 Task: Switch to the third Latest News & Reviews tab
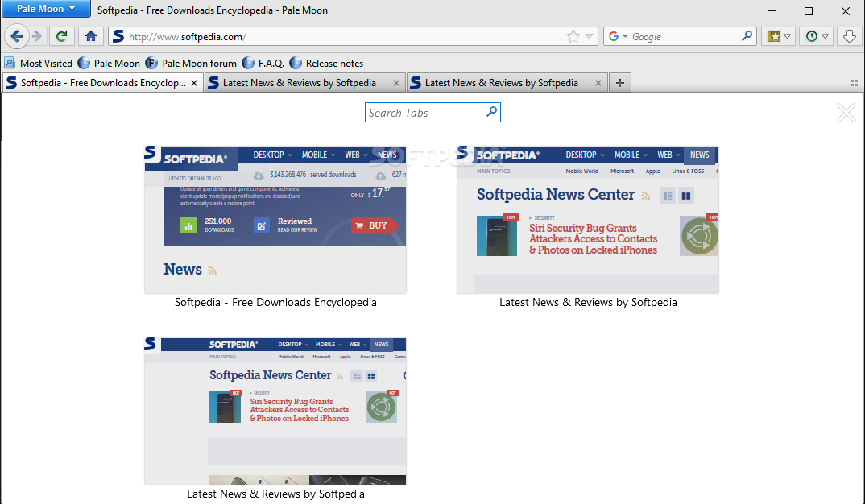pos(507,83)
